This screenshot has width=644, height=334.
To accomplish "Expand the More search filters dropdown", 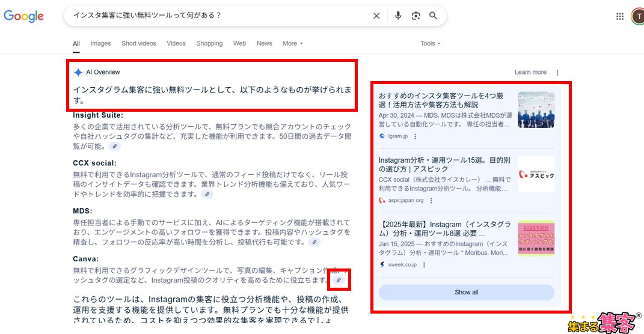I will (293, 43).
